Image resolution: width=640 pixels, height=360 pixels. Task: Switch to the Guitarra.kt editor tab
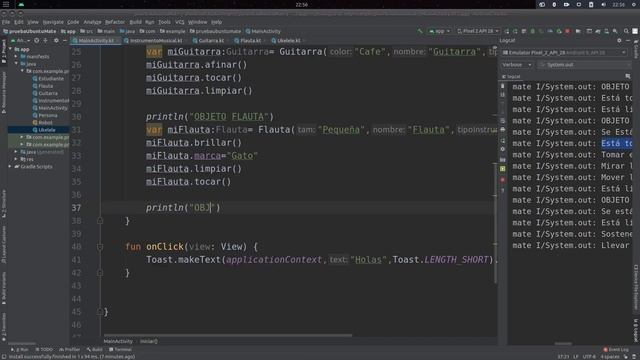pos(211,40)
